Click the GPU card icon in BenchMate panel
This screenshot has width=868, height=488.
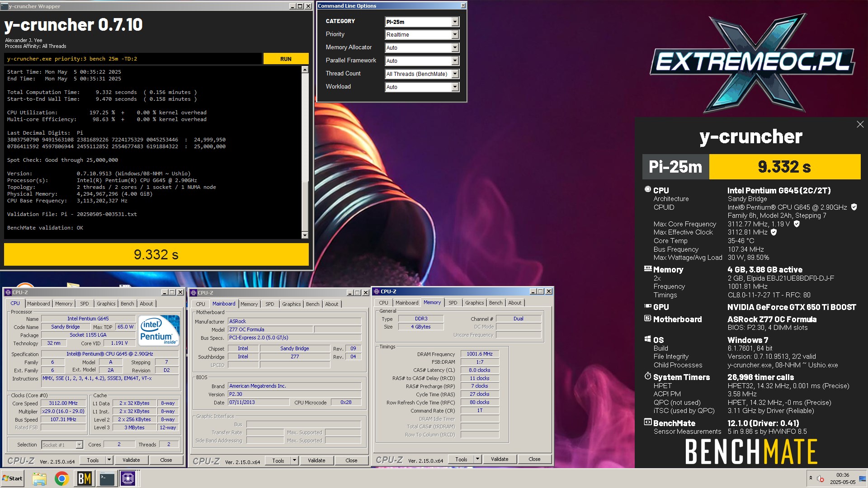coord(648,306)
